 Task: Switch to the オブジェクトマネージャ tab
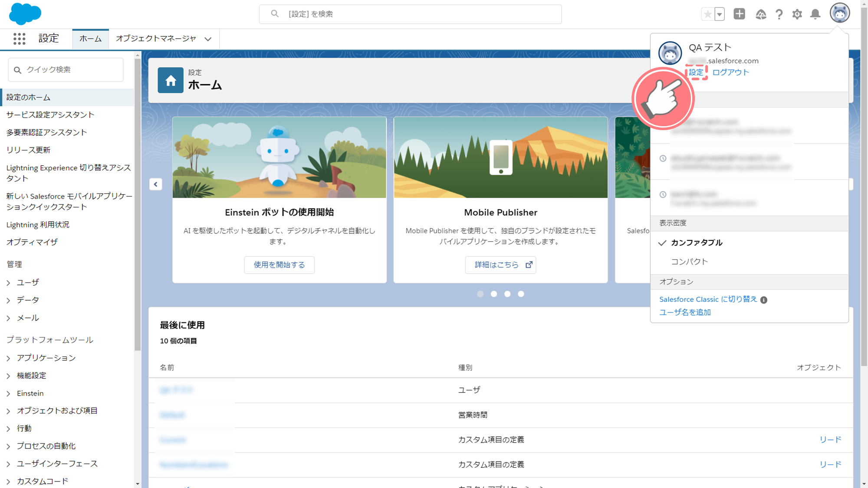(x=156, y=39)
